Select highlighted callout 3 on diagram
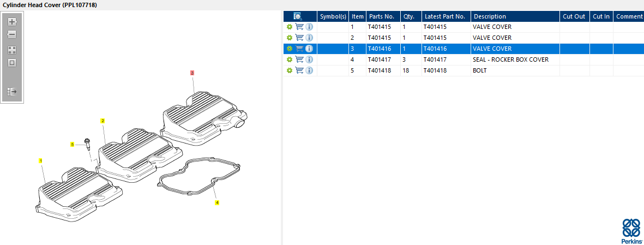The image size is (644, 245). tap(192, 73)
